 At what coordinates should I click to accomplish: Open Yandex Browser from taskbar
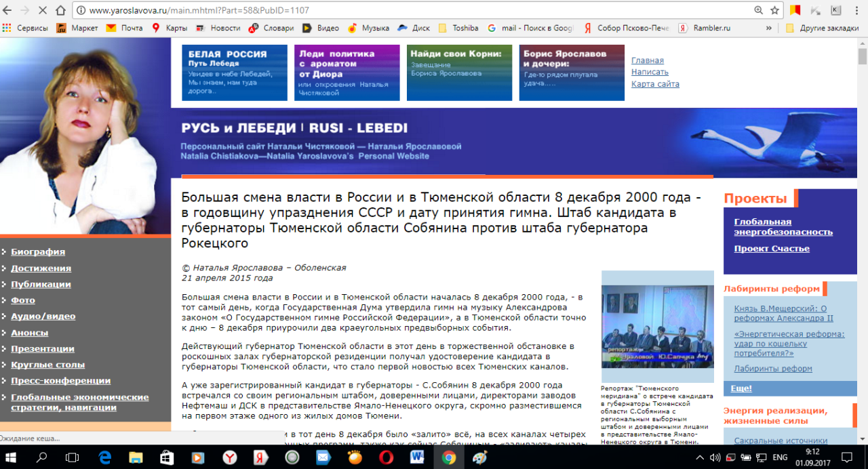coord(230,457)
